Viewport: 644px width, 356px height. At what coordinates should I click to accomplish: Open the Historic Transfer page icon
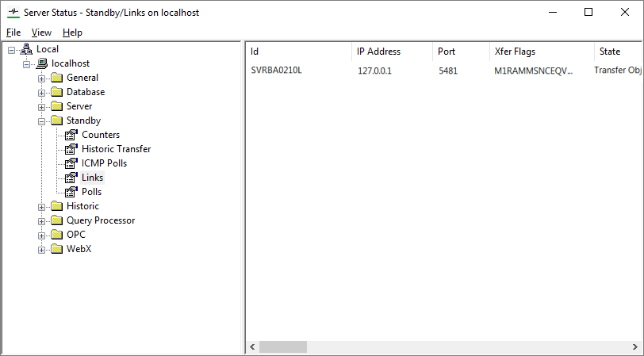tap(71, 149)
